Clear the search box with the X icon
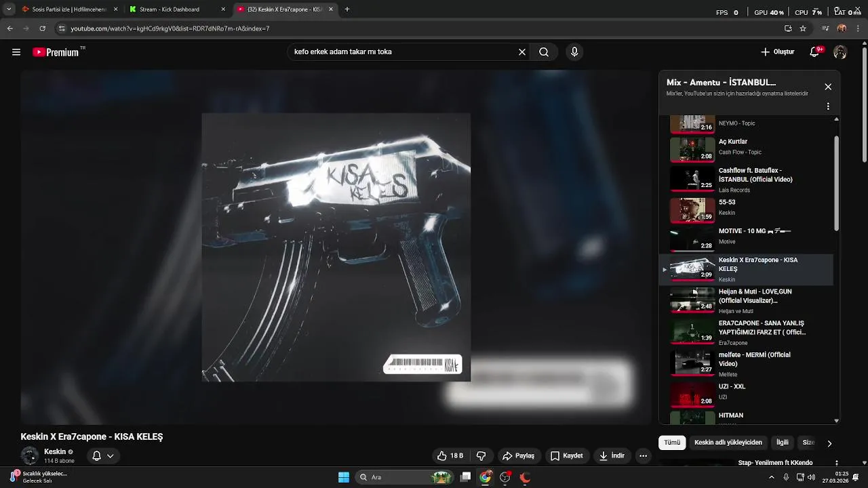868x488 pixels. [522, 52]
